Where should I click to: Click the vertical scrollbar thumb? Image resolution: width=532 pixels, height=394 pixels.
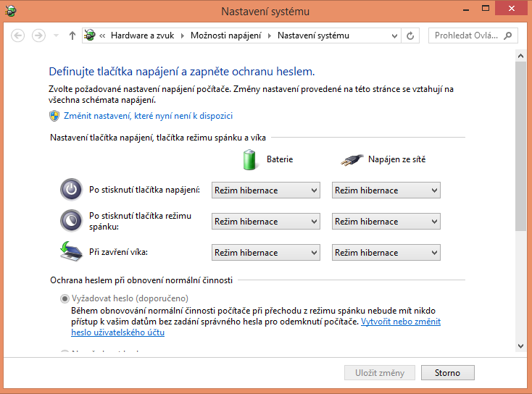(520, 146)
